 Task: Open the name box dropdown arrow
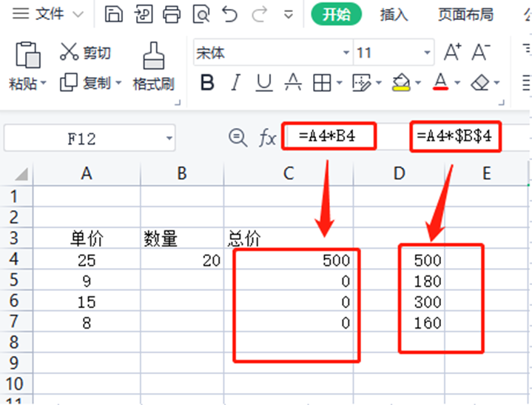(169, 138)
